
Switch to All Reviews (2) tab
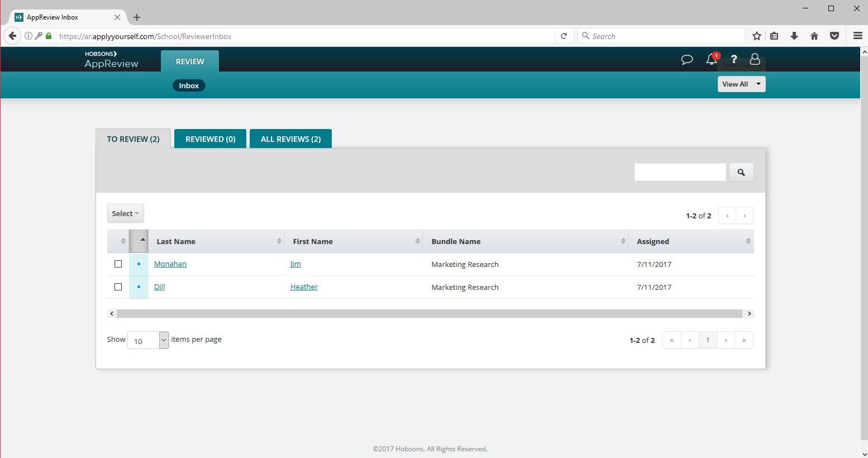pyautogui.click(x=290, y=139)
